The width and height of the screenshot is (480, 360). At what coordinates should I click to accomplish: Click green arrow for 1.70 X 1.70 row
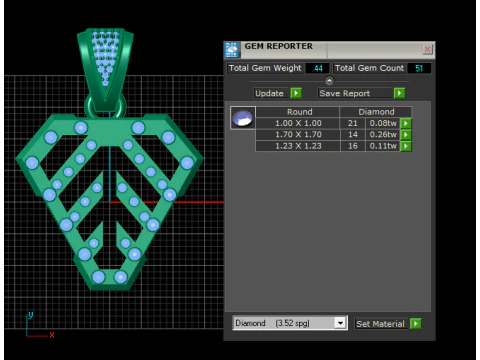406,135
